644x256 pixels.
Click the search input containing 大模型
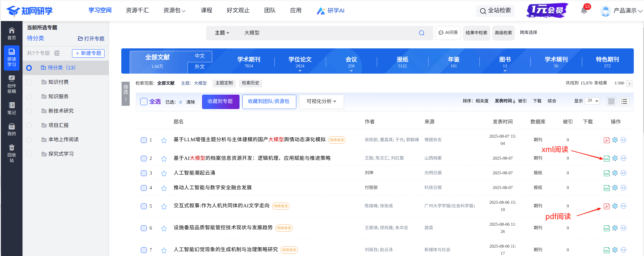pos(327,33)
